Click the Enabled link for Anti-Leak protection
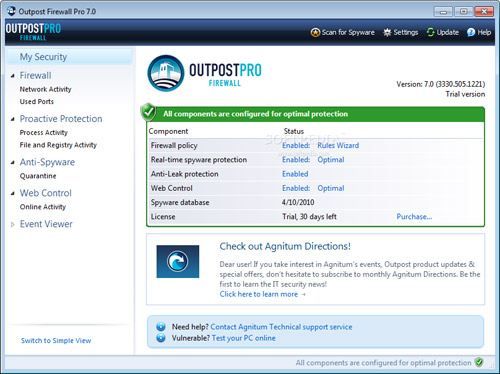 click(x=295, y=174)
